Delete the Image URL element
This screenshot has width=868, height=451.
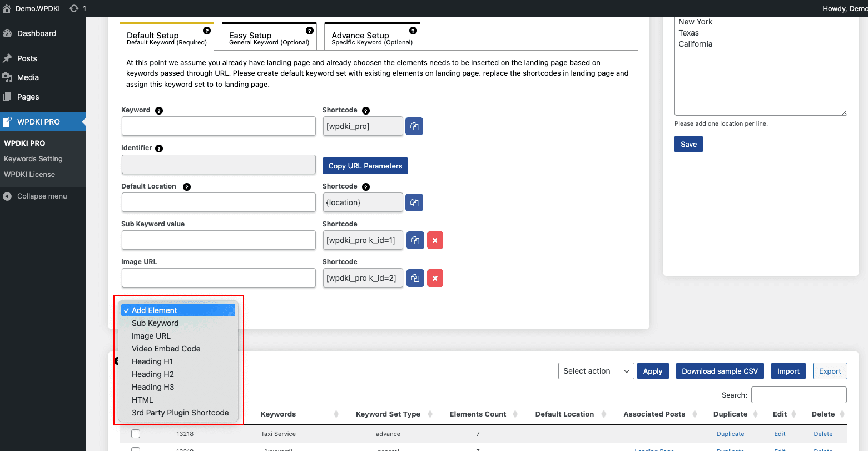tap(435, 278)
